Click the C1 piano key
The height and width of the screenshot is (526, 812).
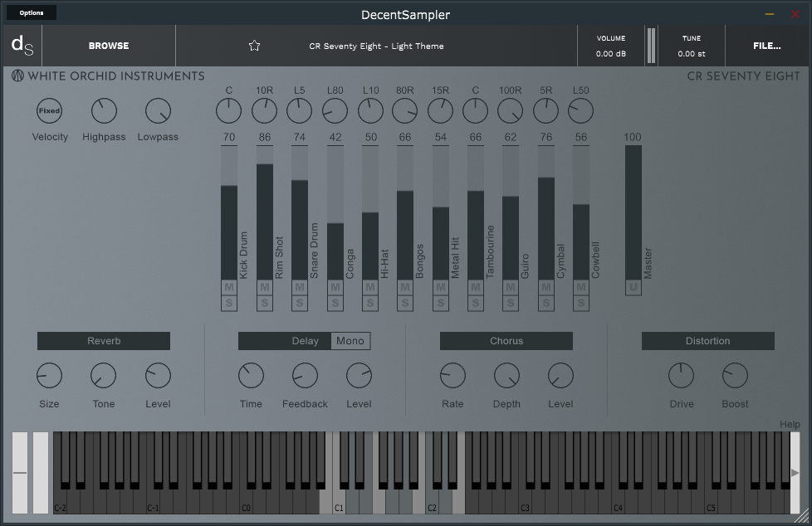click(x=339, y=502)
